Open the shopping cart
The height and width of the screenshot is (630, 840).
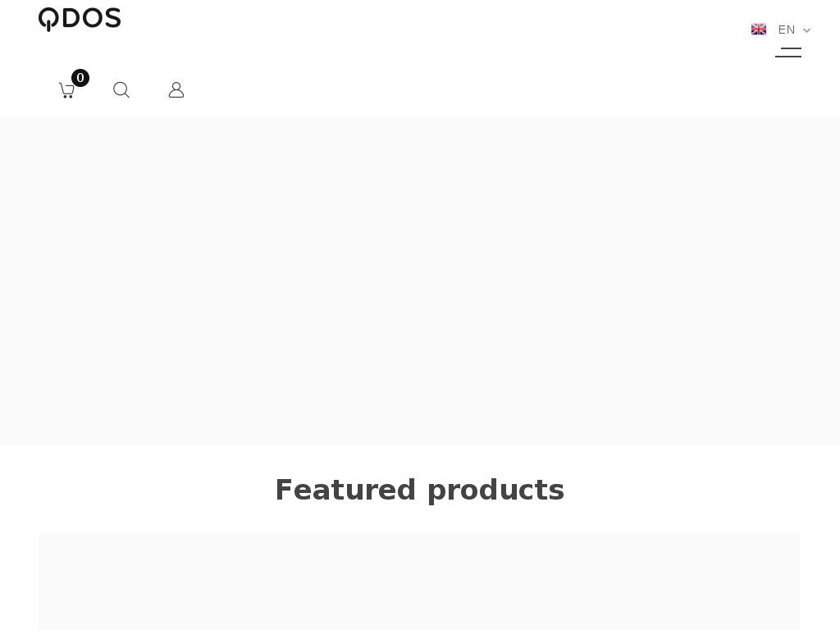coord(67,90)
